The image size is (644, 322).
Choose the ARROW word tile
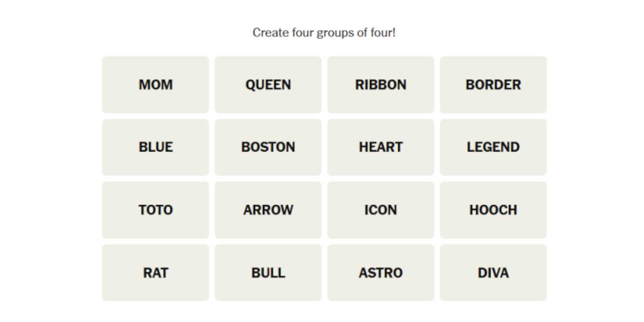(x=268, y=210)
